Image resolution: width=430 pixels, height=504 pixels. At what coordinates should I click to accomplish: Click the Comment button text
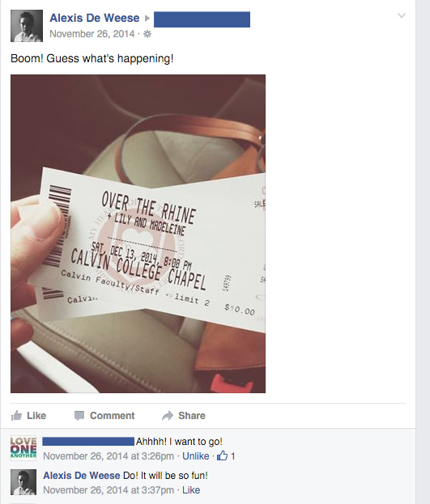pyautogui.click(x=112, y=416)
